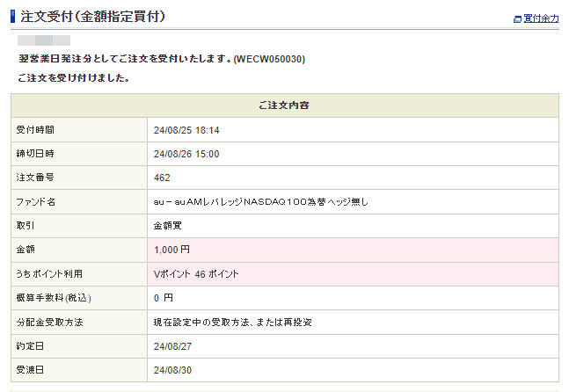Screen dimensions: 569x392
Task: Click the blurred account name area
Action: 44,40
